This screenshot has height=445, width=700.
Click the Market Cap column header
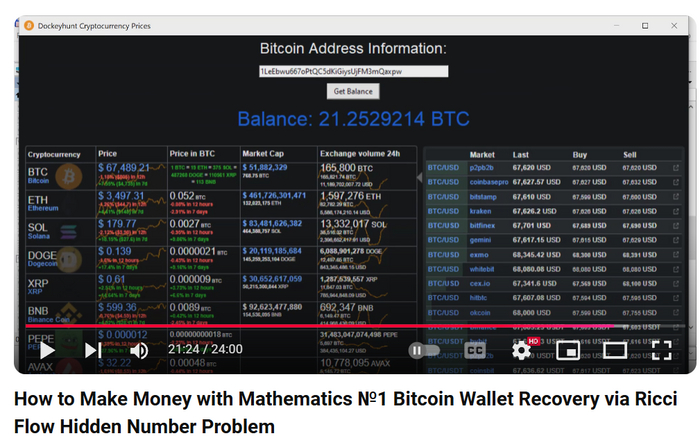(x=263, y=154)
